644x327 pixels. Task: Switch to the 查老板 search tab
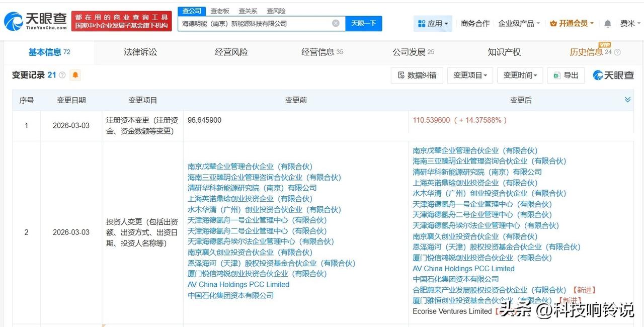pyautogui.click(x=220, y=11)
